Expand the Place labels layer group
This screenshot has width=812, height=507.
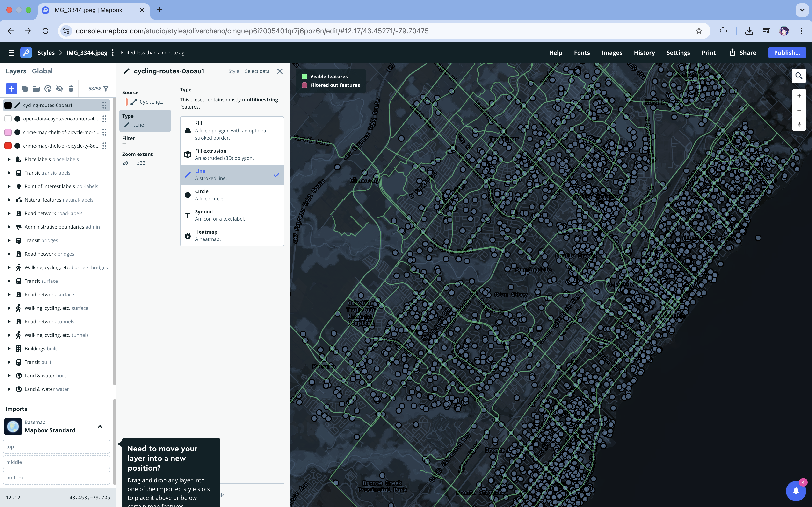point(9,159)
